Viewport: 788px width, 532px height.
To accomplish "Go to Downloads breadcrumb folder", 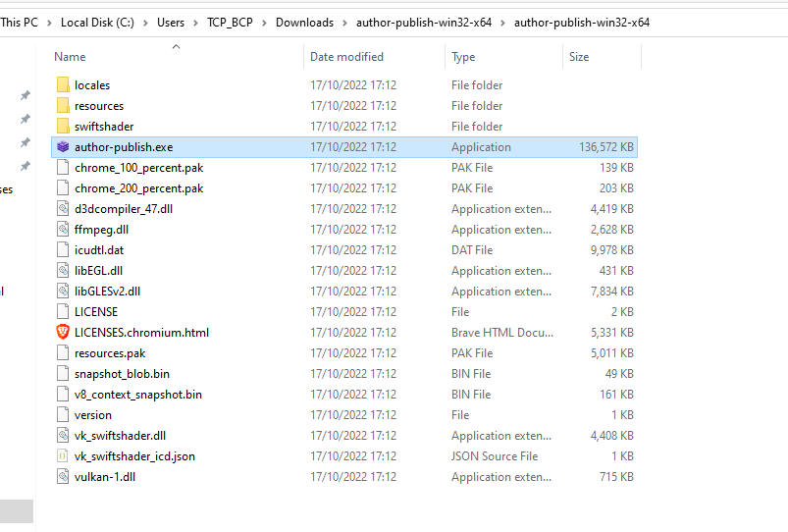I will [304, 23].
